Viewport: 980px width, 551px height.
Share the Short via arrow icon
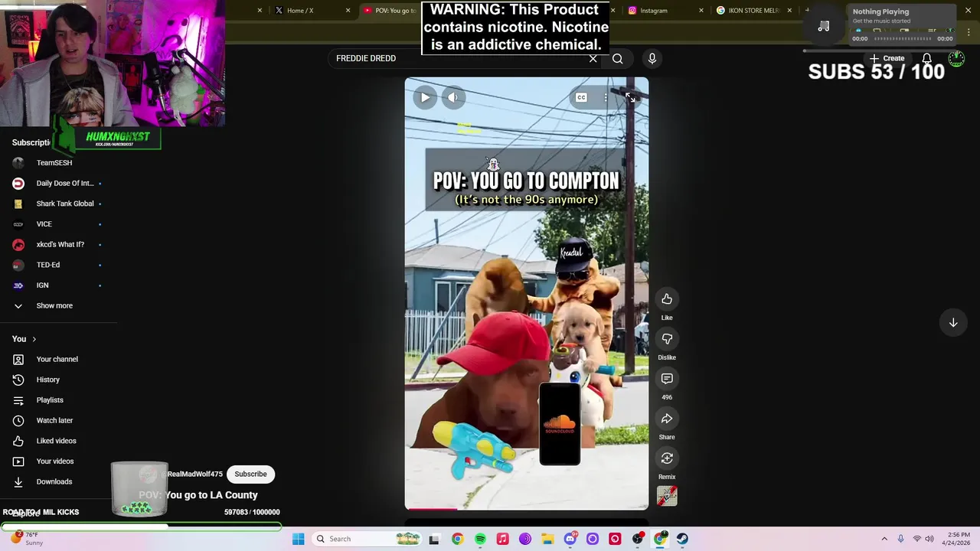(667, 419)
